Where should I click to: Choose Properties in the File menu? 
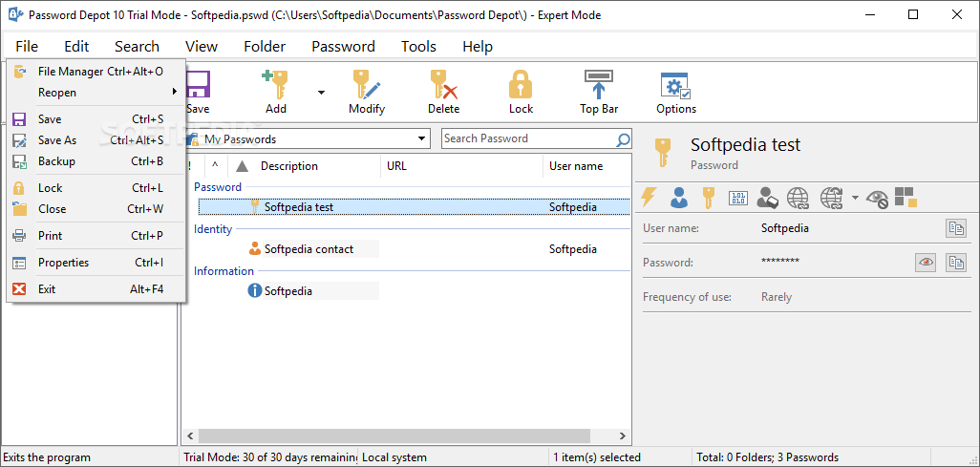[x=96, y=263]
